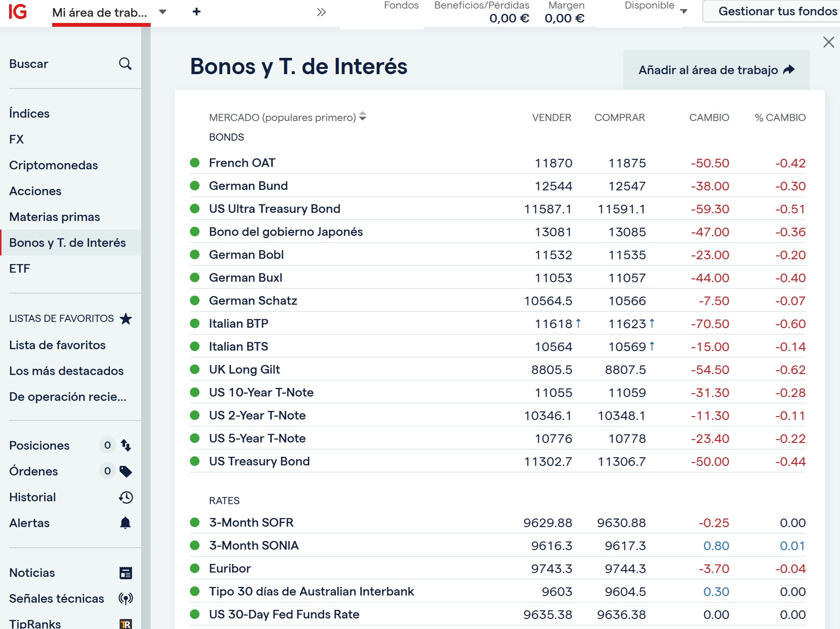Click Órdenes tag icon

(126, 471)
